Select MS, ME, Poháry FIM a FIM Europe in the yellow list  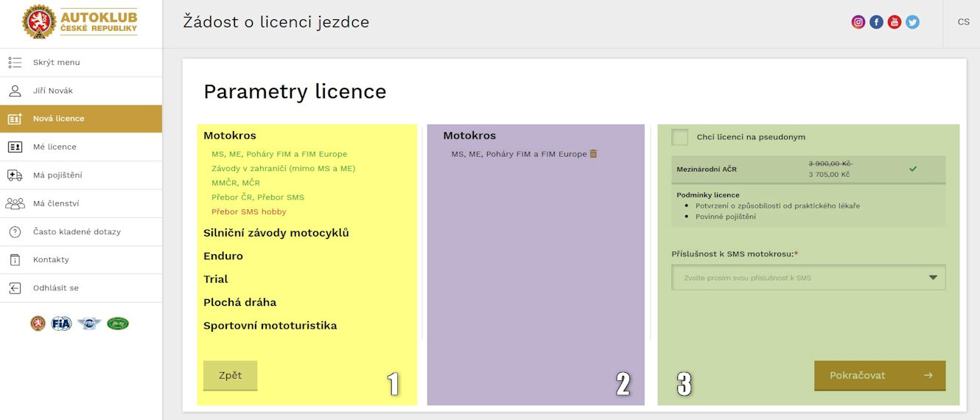coord(279,154)
